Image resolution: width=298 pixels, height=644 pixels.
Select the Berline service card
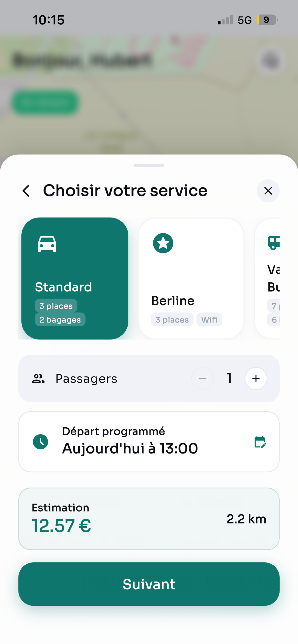point(191,278)
